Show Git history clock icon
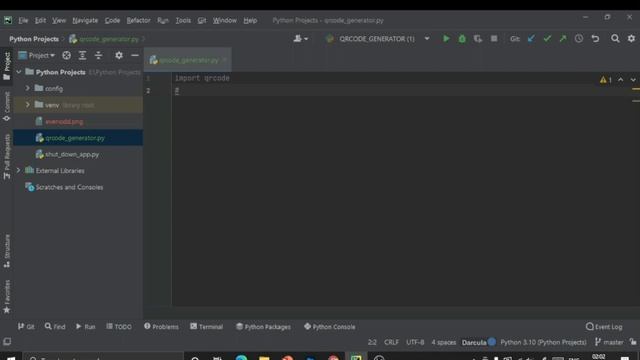The image size is (640, 360). point(579,39)
